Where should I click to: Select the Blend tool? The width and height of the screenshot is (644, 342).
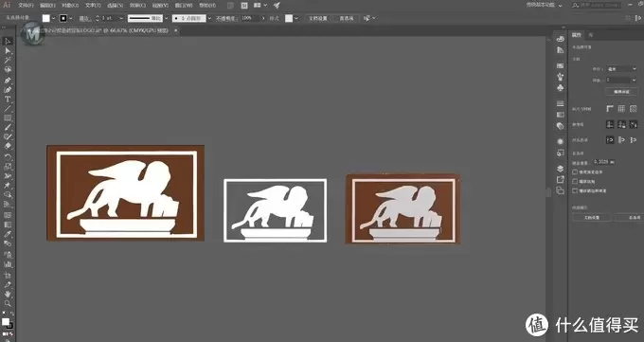click(8, 243)
